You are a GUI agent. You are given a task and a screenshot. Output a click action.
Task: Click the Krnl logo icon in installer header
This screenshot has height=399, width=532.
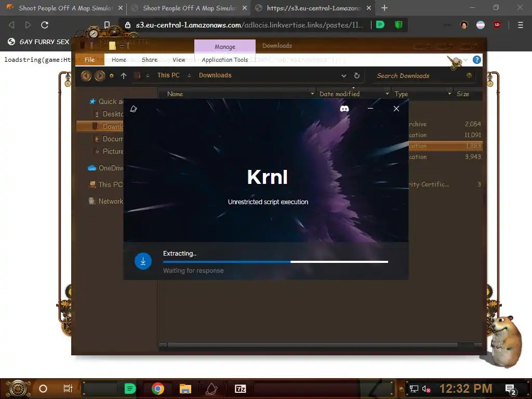(134, 109)
